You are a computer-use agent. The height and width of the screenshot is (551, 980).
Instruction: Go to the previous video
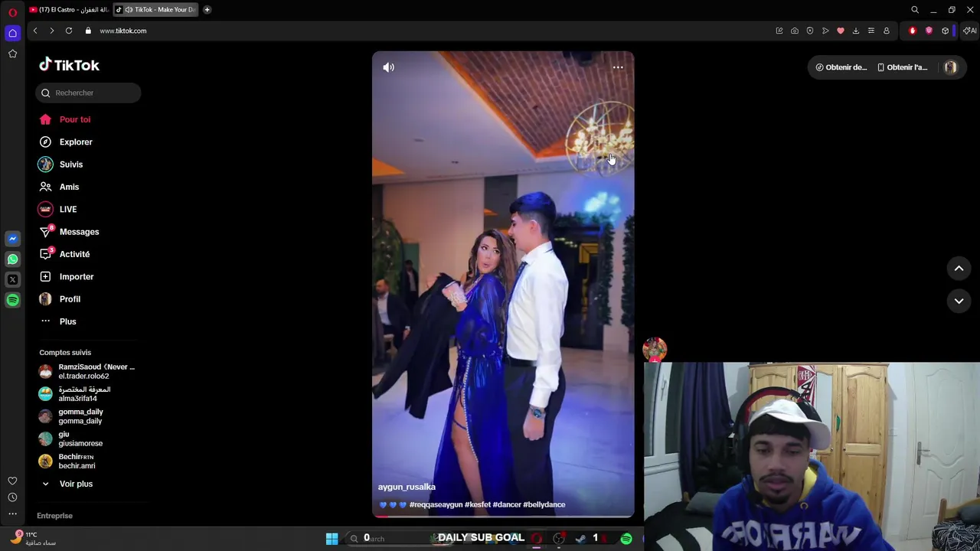(x=959, y=269)
